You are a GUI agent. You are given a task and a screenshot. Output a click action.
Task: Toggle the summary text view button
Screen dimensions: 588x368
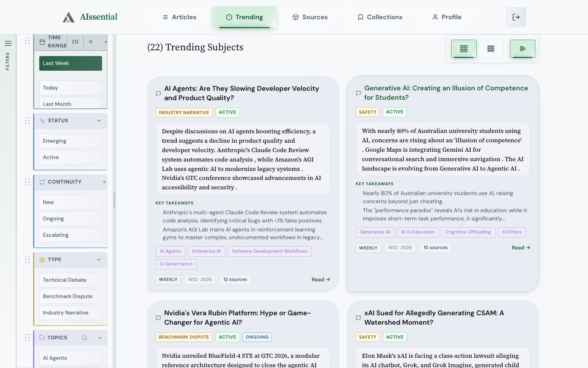pos(523,49)
